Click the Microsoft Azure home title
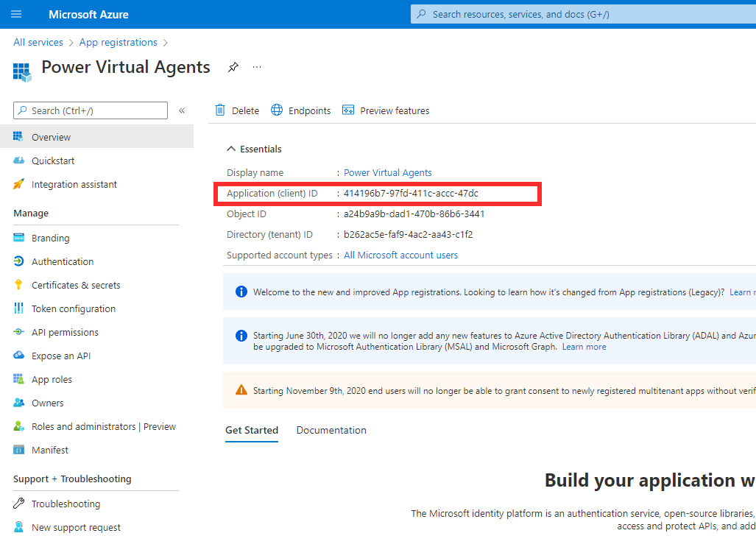The height and width of the screenshot is (547, 756). pyautogui.click(x=89, y=15)
